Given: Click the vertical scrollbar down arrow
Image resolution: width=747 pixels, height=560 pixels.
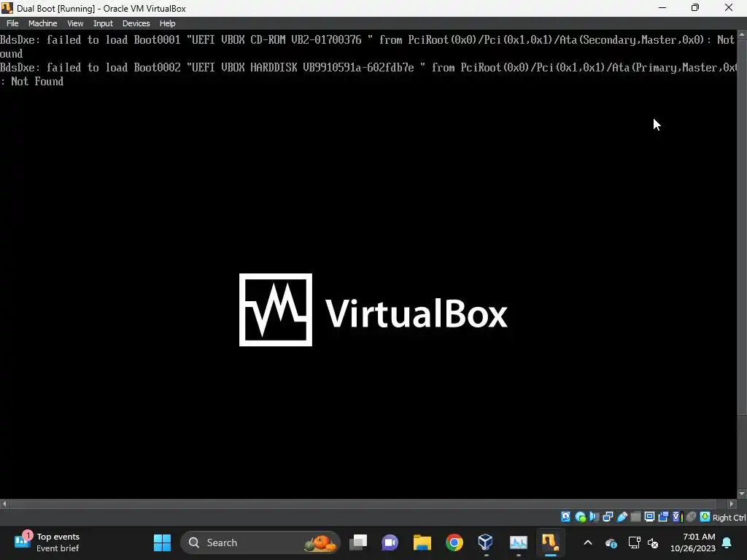Looking at the screenshot, I should point(742,494).
